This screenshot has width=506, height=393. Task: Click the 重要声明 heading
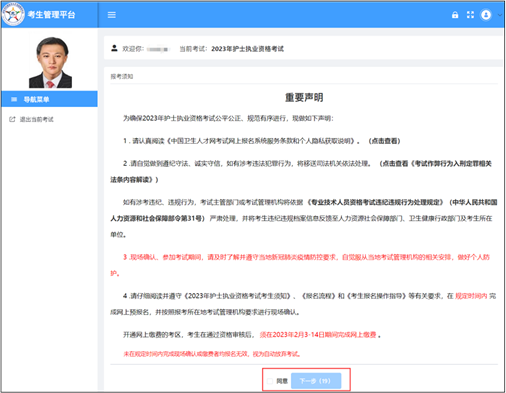pyautogui.click(x=304, y=97)
